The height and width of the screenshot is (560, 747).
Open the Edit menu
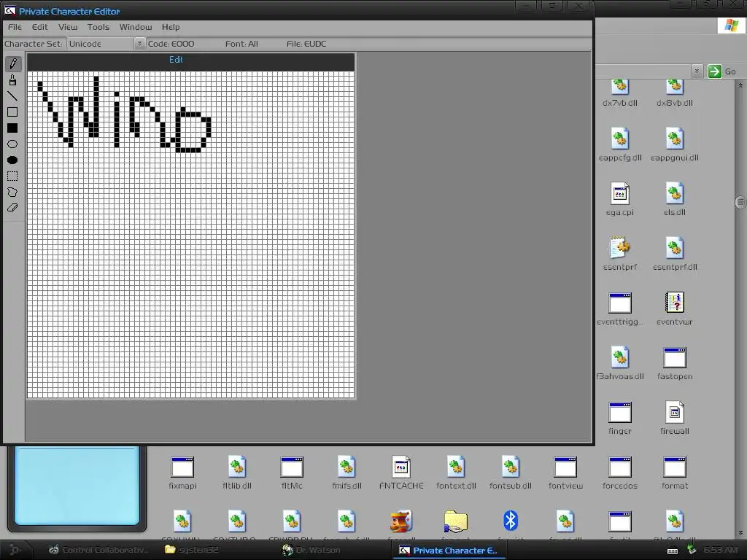click(x=39, y=27)
